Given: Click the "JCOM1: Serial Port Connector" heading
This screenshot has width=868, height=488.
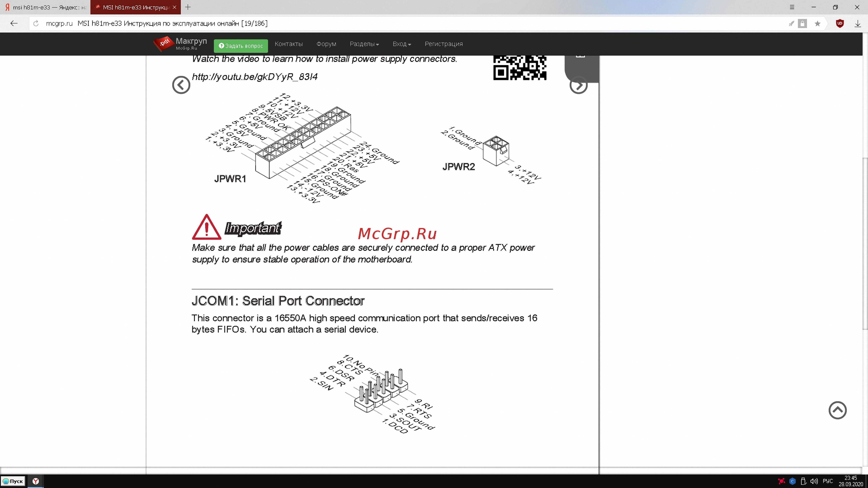Looking at the screenshot, I should click(x=278, y=301).
